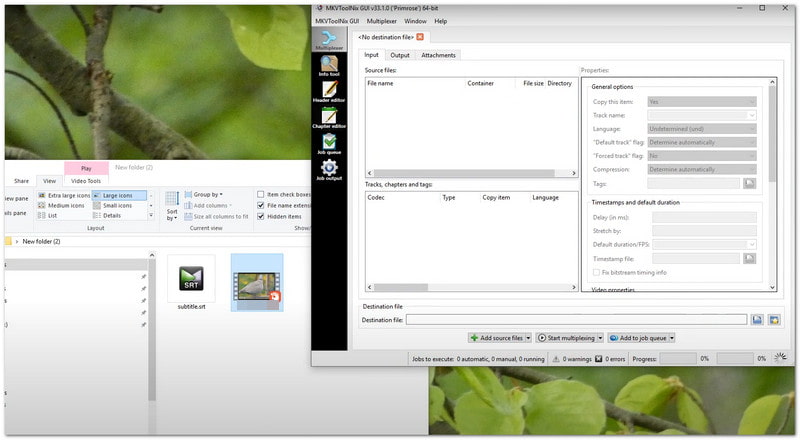The height and width of the screenshot is (440, 800).
Task: Select the video file thumbnail
Action: [256, 281]
